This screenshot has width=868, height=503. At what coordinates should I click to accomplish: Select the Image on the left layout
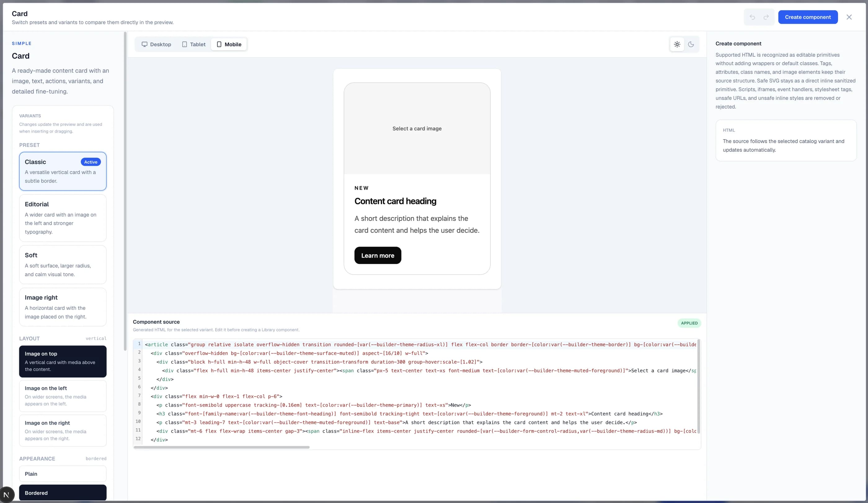(63, 396)
